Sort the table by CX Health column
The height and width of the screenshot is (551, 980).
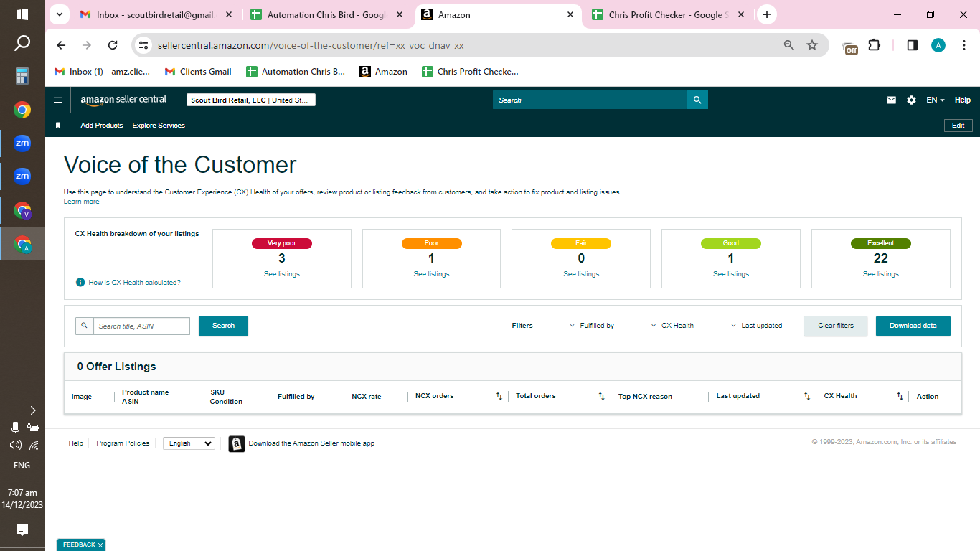pyautogui.click(x=900, y=396)
